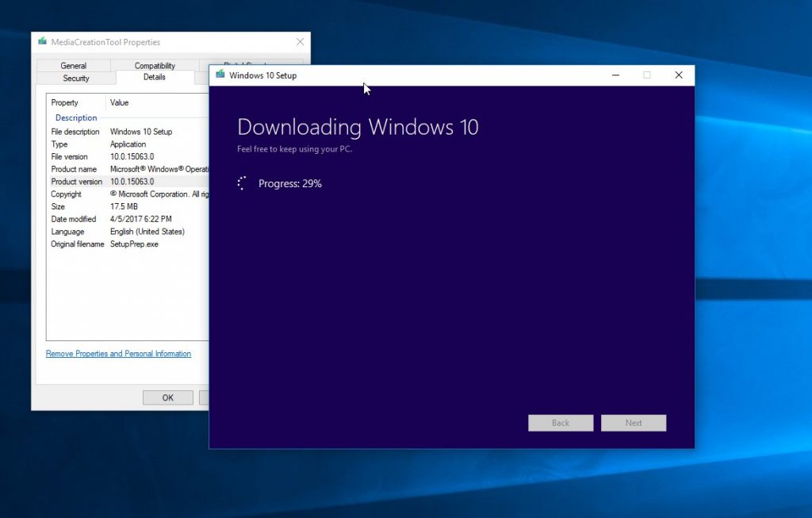Viewport: 812px width, 518px height.
Task: Switch to the General tab
Action: (74, 65)
